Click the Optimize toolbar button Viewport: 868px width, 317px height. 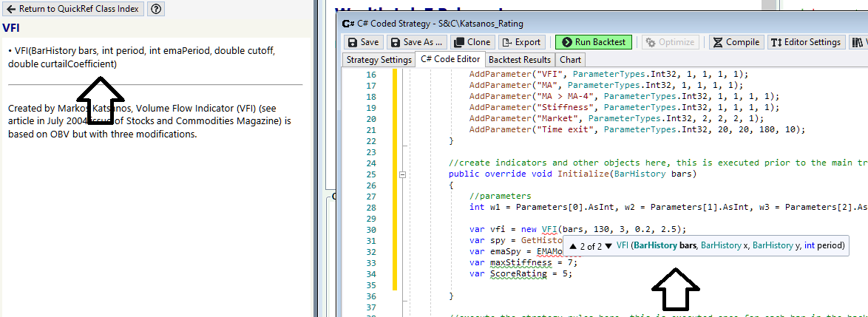pyautogui.click(x=671, y=42)
